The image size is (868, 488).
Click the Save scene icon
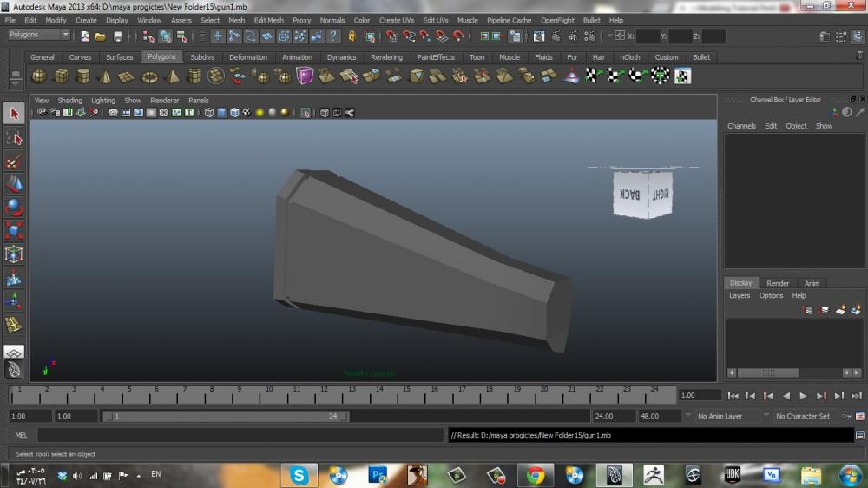118,36
